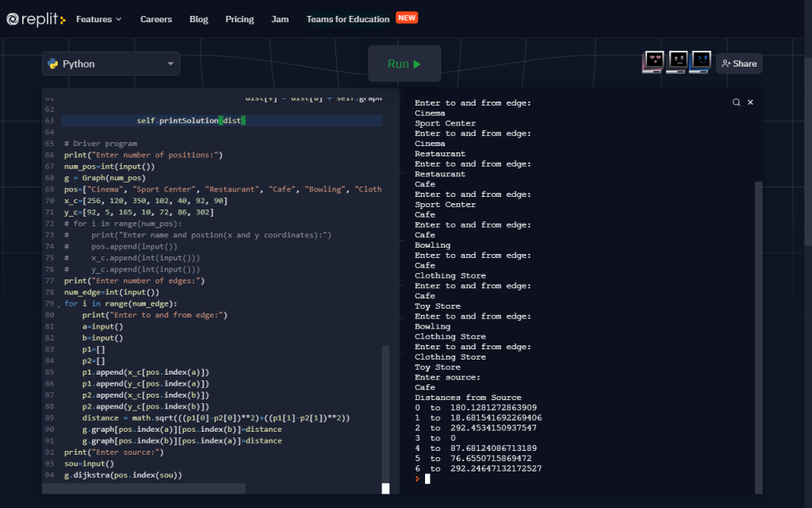Click the 'p1=[]' line
The image size is (812, 508).
click(x=94, y=349)
